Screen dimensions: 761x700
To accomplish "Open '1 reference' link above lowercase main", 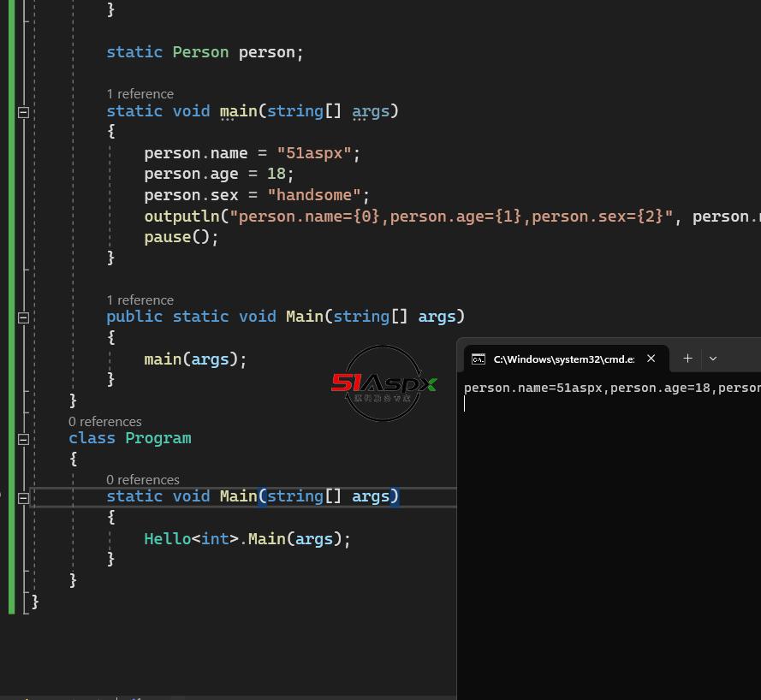I will pyautogui.click(x=140, y=94).
